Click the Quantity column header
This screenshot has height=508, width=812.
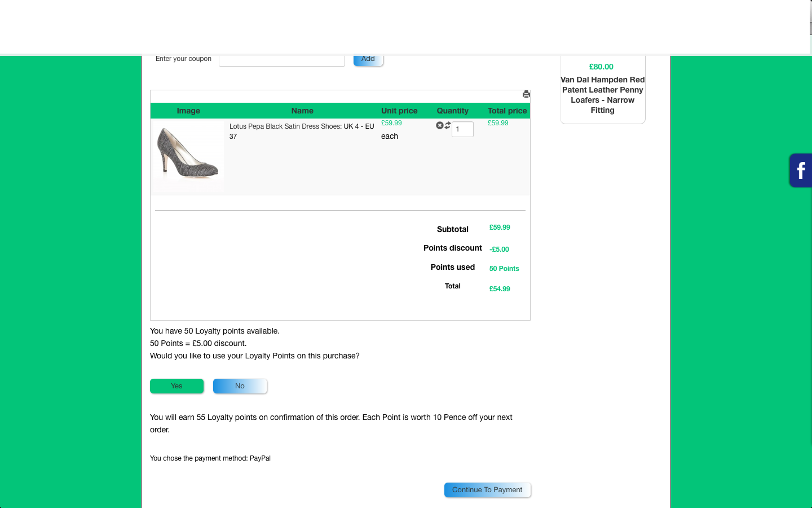click(x=453, y=111)
